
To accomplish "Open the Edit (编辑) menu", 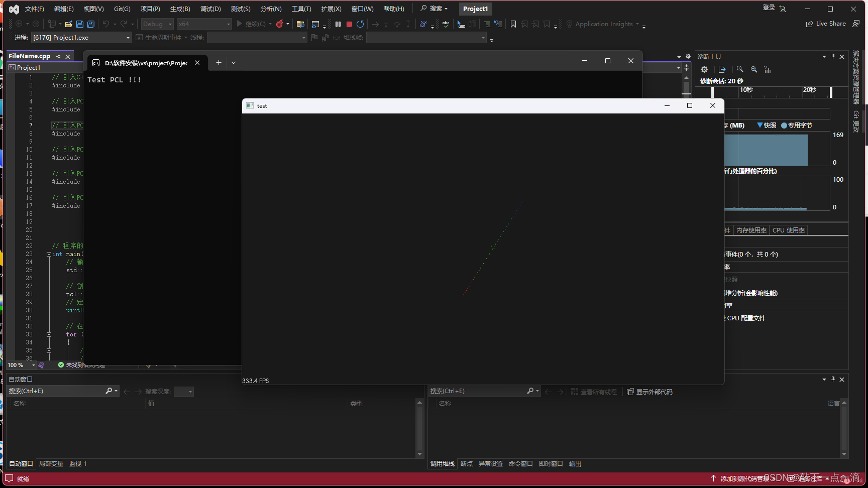I will 64,9.
